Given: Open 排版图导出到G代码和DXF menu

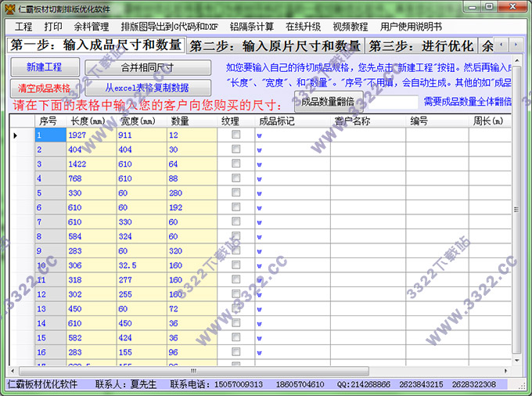Looking at the screenshot, I should tap(169, 27).
